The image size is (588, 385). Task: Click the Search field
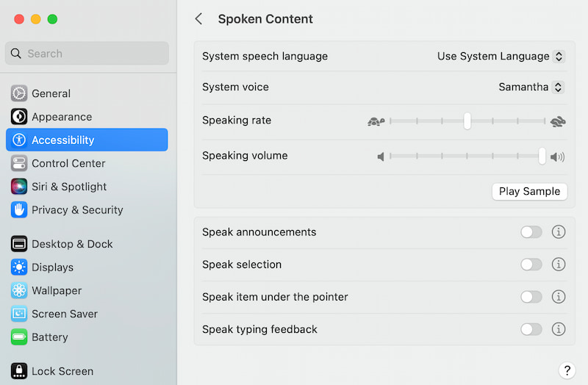pyautogui.click(x=87, y=53)
